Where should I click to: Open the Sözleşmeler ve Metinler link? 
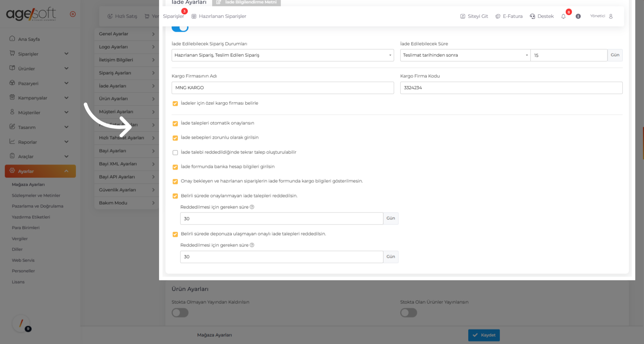pos(36,196)
